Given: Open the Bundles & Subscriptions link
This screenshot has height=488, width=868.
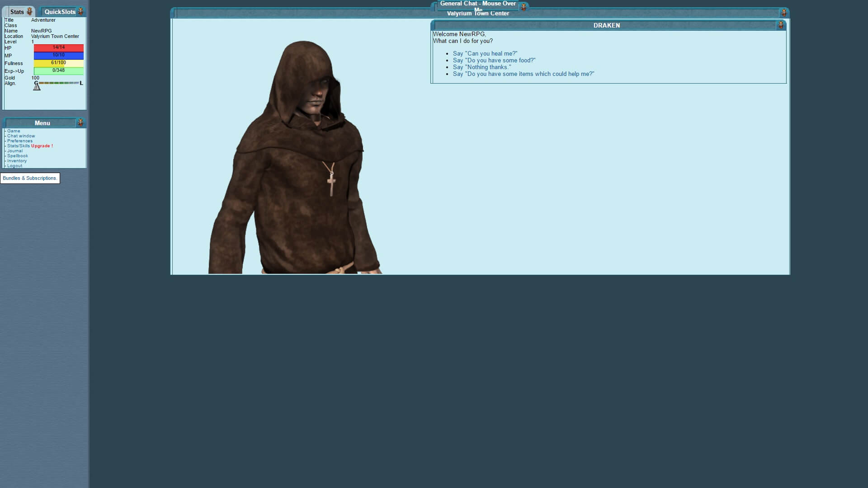Looking at the screenshot, I should [x=30, y=178].
